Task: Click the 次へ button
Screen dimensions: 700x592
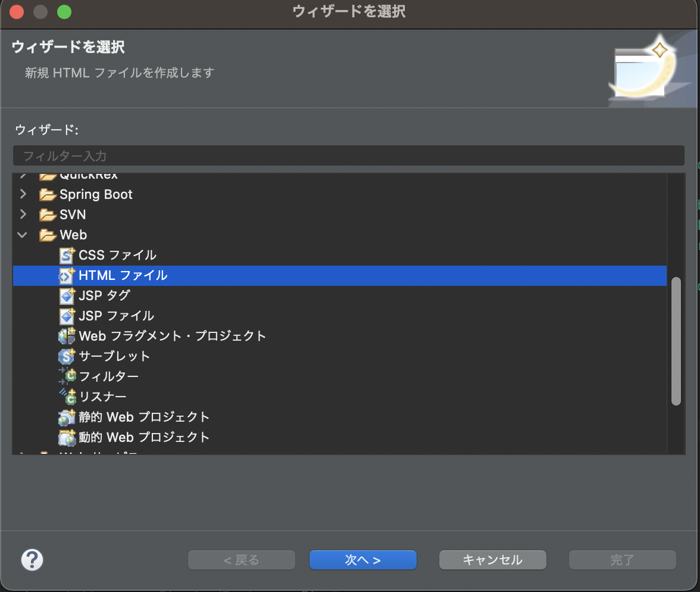Action: (x=362, y=560)
